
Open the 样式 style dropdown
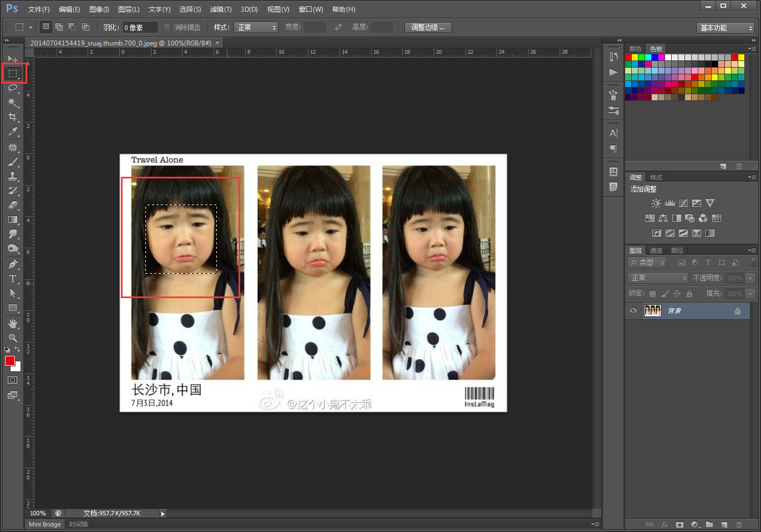pos(256,27)
